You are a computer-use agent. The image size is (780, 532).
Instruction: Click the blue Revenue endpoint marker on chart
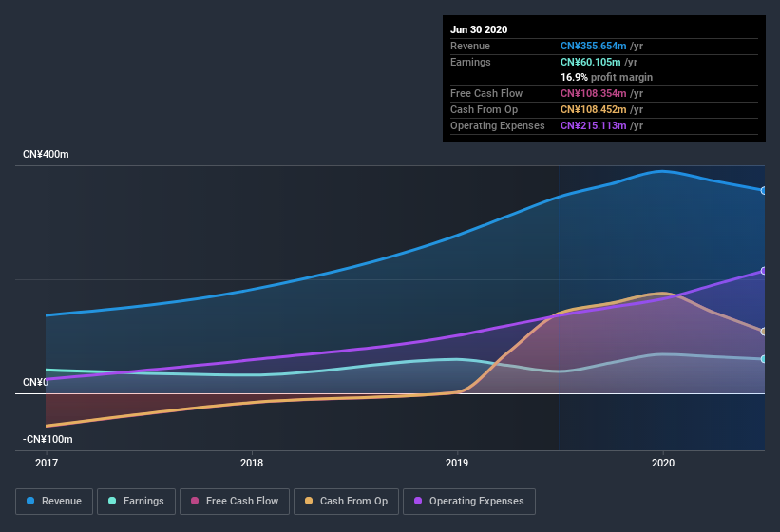tap(763, 190)
